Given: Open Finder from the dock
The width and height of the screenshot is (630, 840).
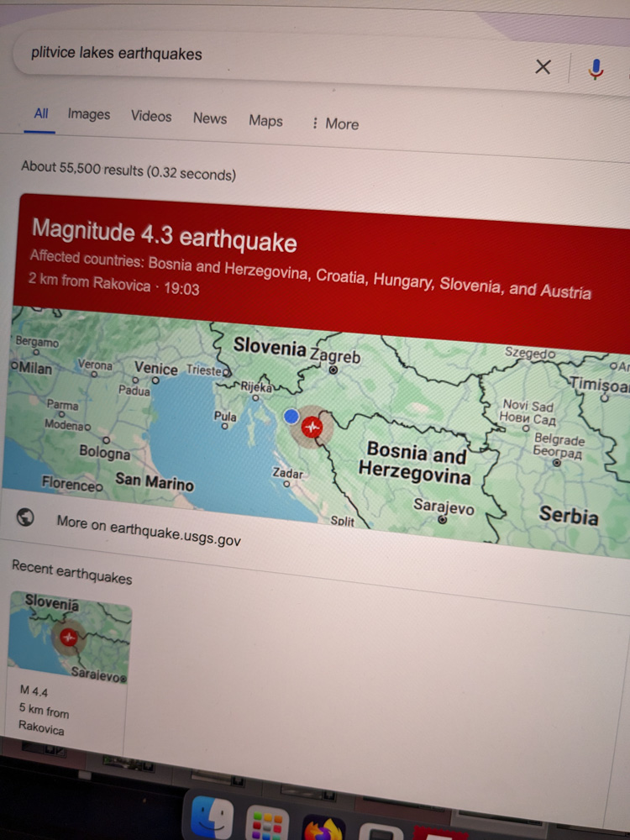Looking at the screenshot, I should pos(212,818).
